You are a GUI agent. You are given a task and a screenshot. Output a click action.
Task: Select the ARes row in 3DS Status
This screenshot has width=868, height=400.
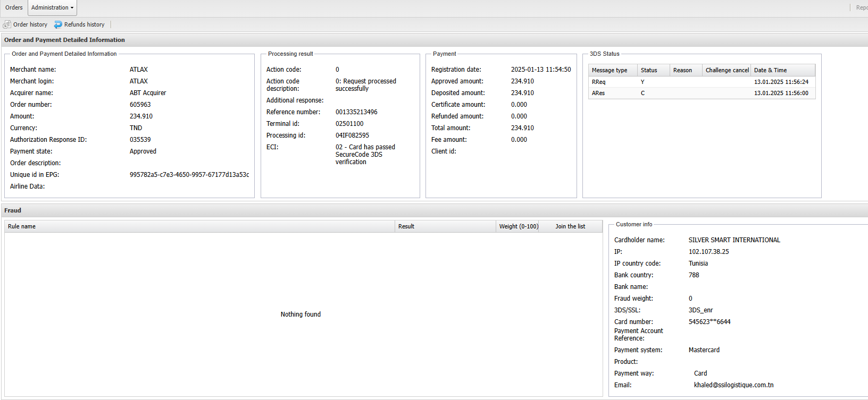pos(598,93)
